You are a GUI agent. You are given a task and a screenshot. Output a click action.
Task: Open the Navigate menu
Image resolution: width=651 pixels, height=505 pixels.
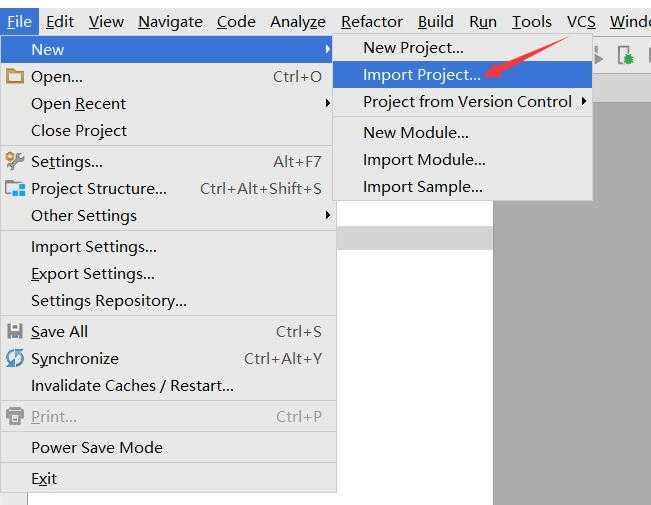point(170,22)
